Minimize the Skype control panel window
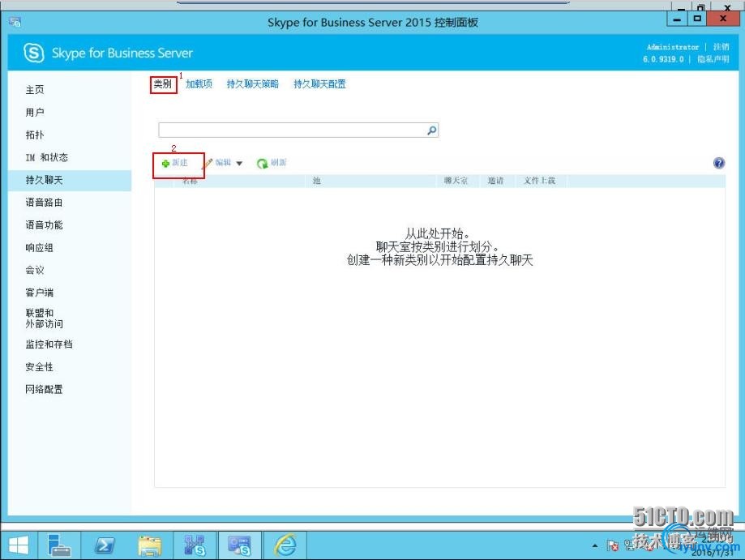The height and width of the screenshot is (560, 745). click(677, 19)
